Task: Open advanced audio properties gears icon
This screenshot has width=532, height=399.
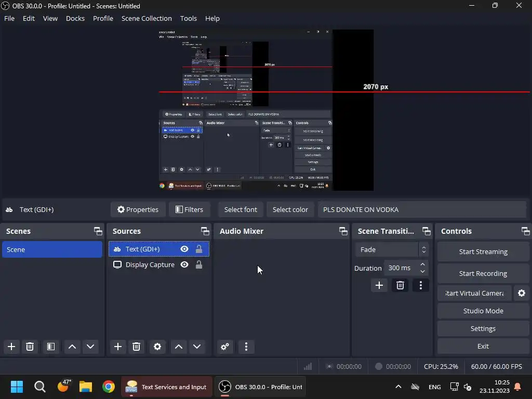Action: (224, 347)
